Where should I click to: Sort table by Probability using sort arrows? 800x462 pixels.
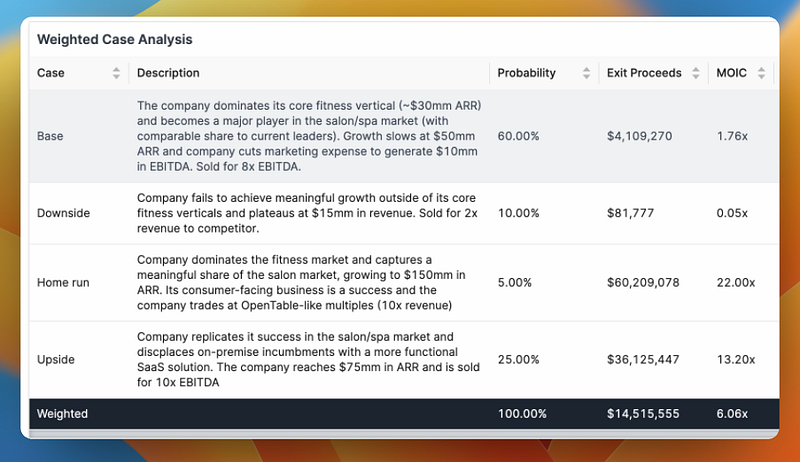click(584, 73)
